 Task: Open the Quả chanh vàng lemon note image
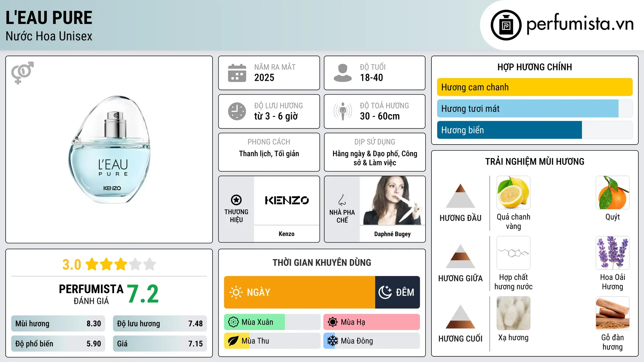point(514,193)
